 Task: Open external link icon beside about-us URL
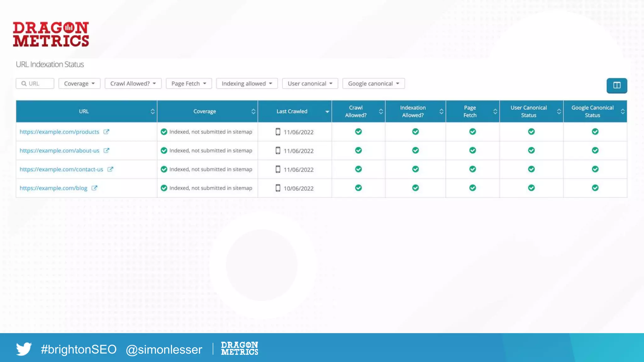106,151
